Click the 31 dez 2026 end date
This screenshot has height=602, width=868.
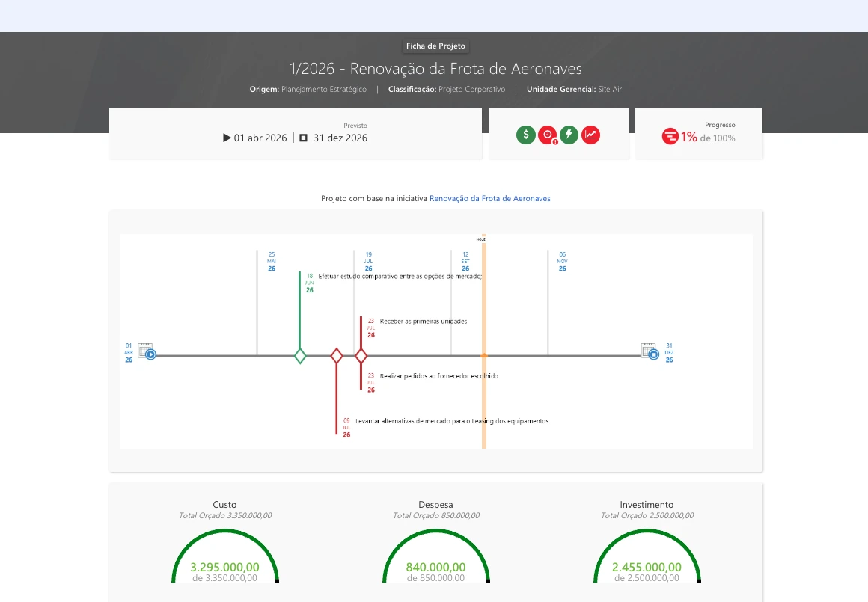tap(340, 138)
